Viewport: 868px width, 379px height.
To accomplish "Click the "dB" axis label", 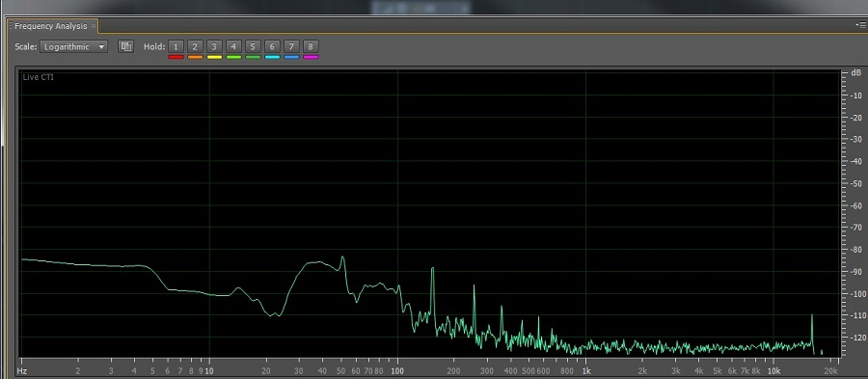I will 856,73.
